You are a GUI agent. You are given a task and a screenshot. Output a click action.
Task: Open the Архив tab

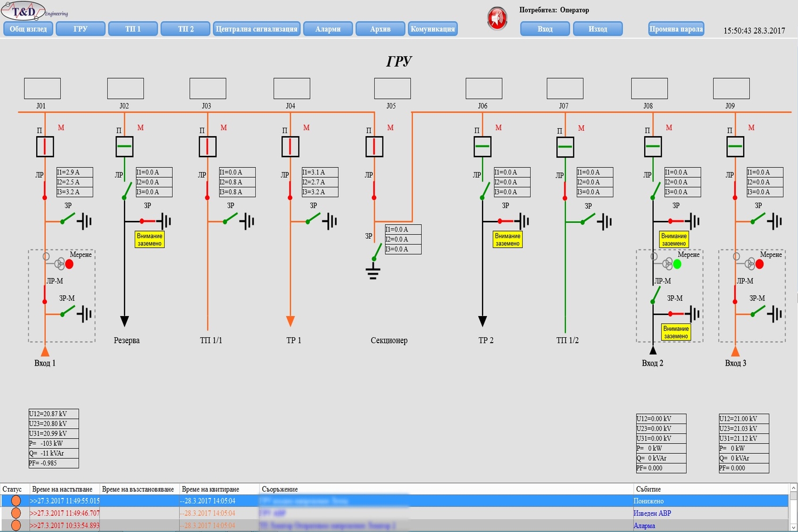click(380, 29)
